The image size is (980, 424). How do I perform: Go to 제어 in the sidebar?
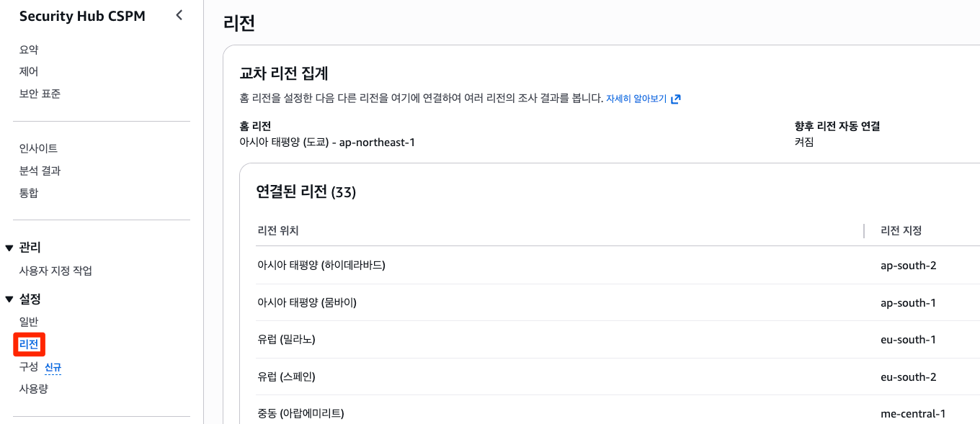click(29, 71)
